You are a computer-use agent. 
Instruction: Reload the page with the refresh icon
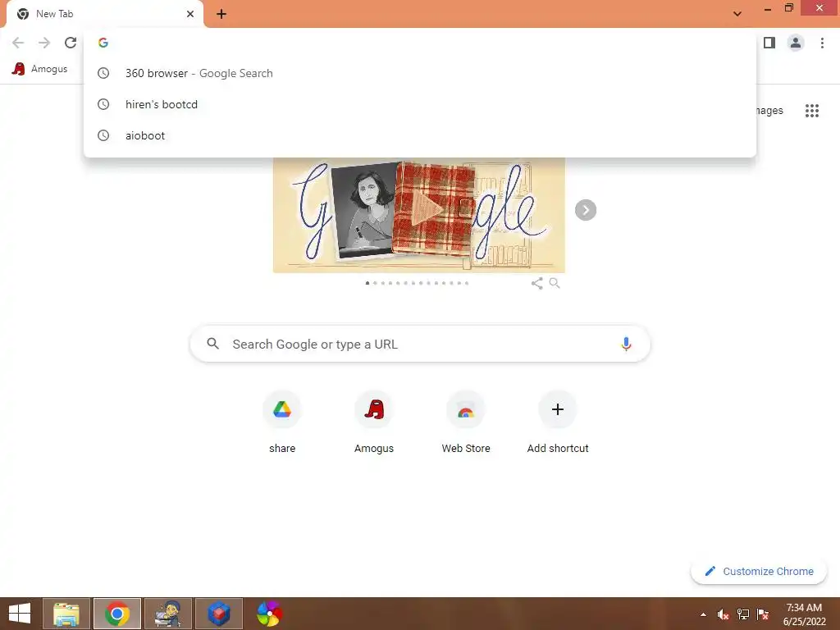pos(71,43)
